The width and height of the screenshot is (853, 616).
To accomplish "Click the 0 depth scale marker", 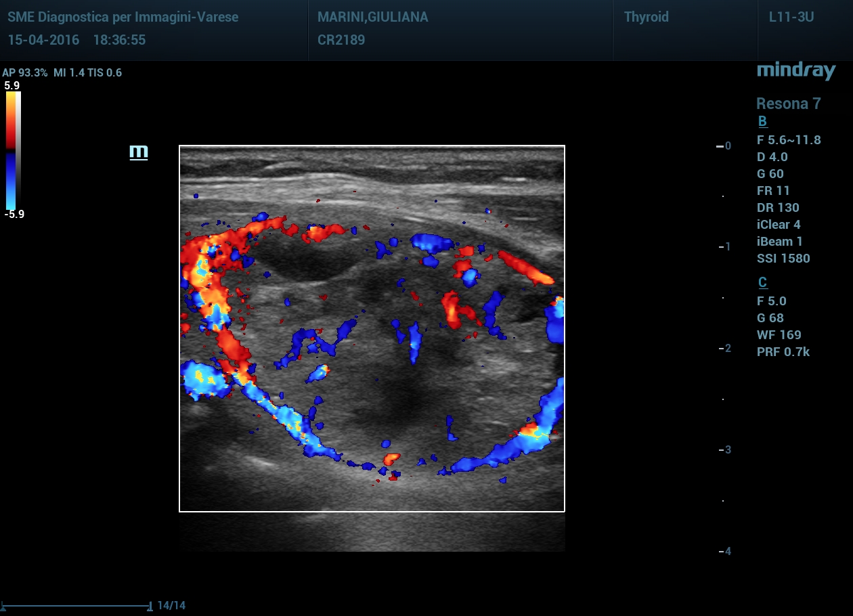I will coord(727,146).
